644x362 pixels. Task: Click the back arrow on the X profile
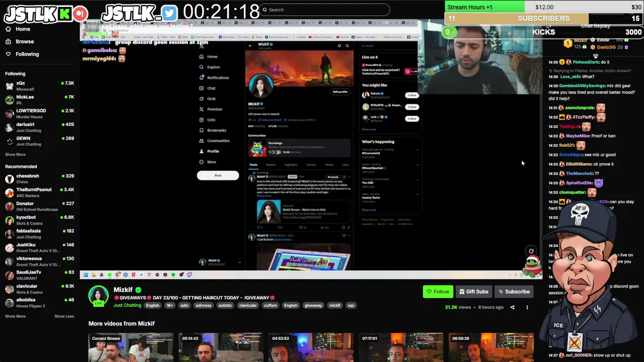pyautogui.click(x=250, y=46)
